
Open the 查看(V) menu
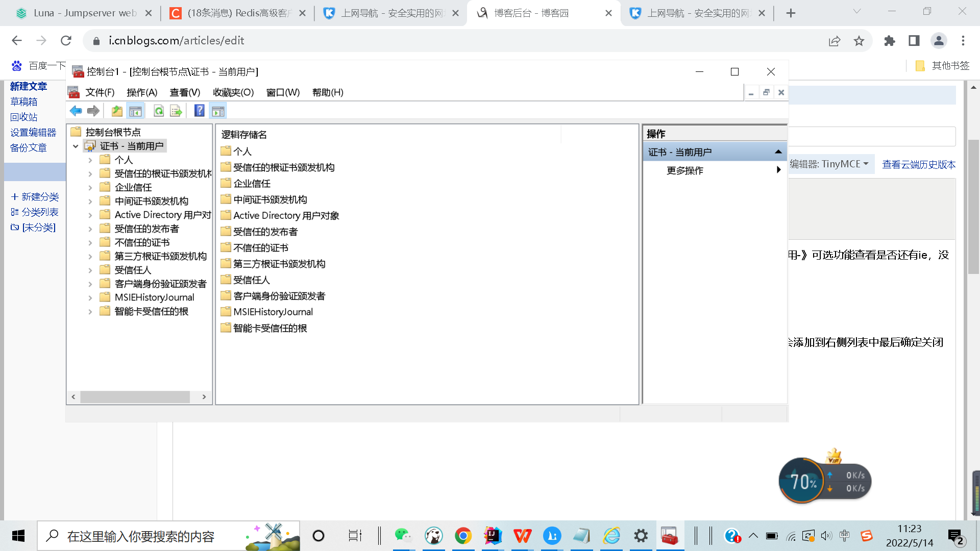tap(185, 92)
